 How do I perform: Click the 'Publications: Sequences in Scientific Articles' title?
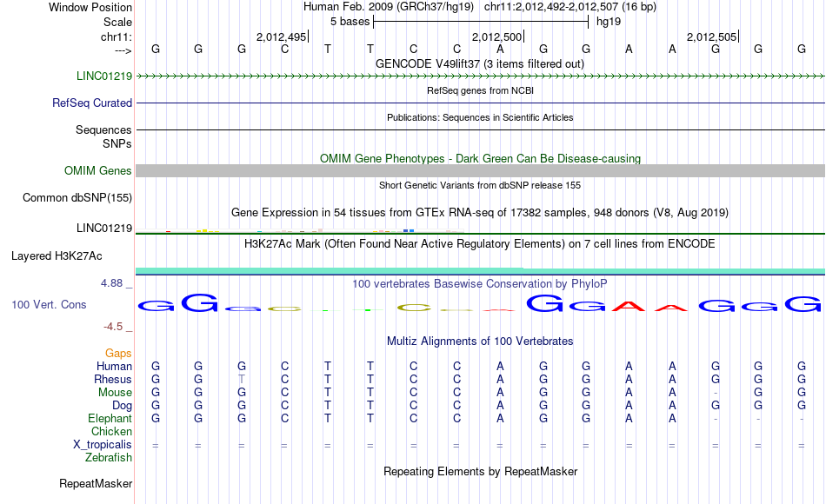[480, 117]
